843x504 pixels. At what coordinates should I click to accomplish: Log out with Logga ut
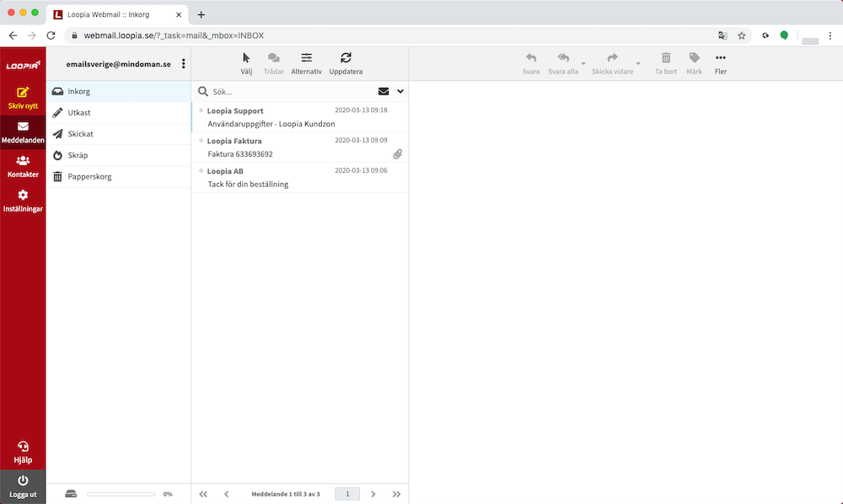pos(23,487)
